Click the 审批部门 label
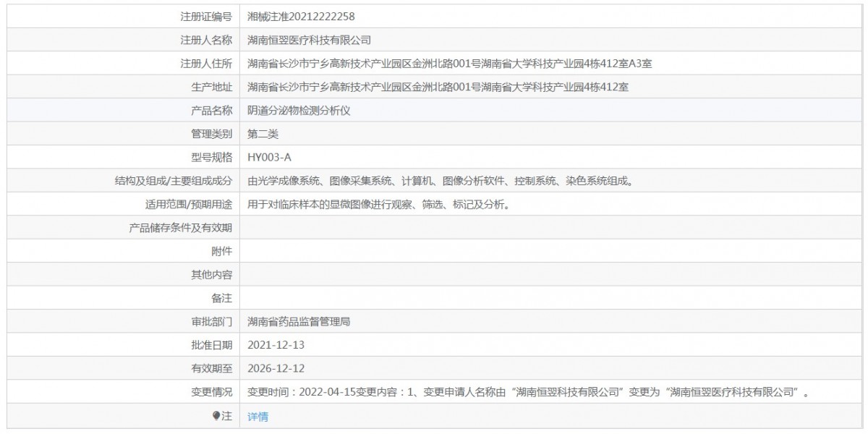This screenshot has width=868, height=434. (x=211, y=322)
